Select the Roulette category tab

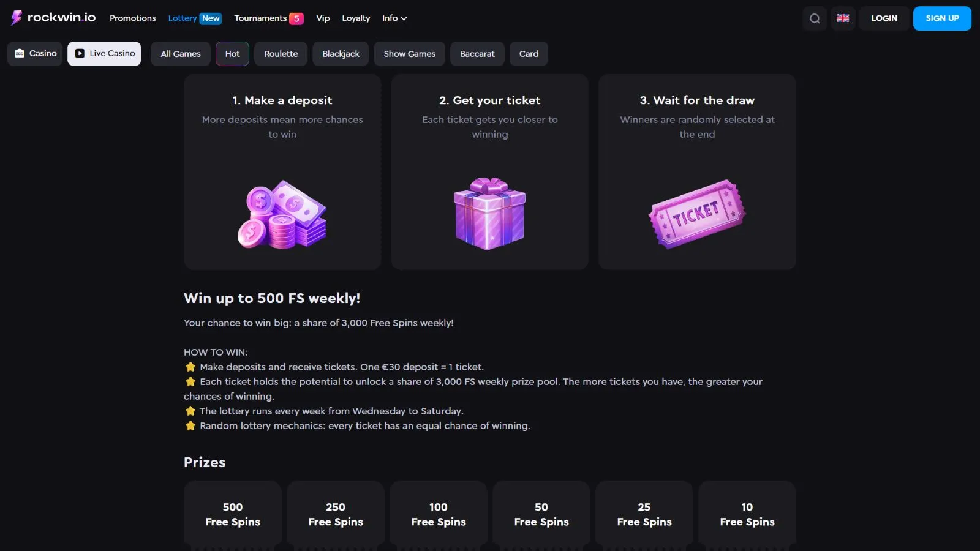[x=281, y=54]
